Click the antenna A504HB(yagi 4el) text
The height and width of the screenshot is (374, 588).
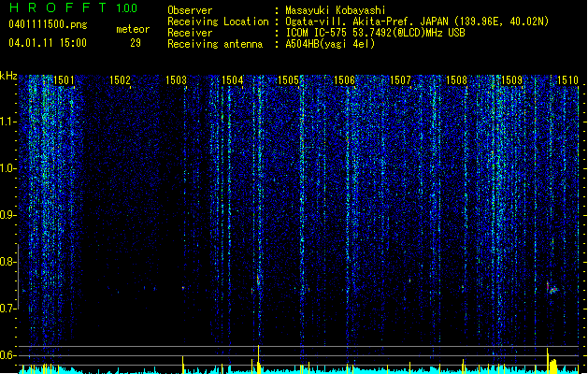(x=330, y=44)
